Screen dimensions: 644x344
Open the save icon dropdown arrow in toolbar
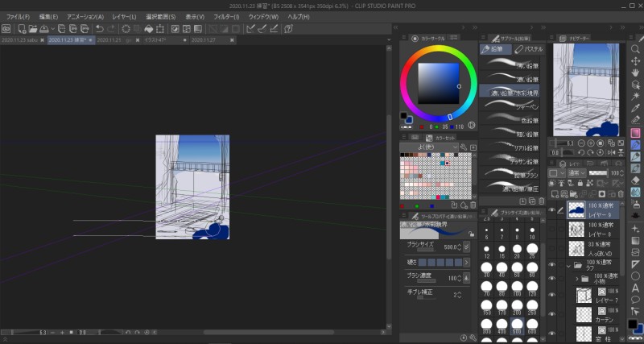click(52, 29)
